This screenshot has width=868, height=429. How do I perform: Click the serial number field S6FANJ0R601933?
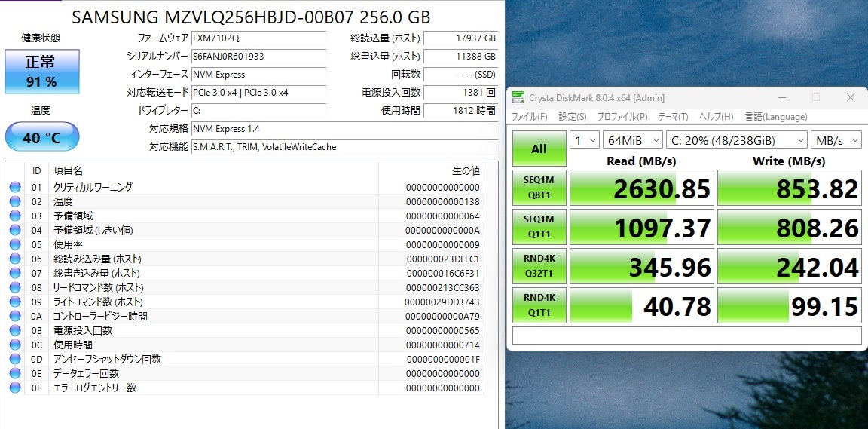tap(258, 56)
